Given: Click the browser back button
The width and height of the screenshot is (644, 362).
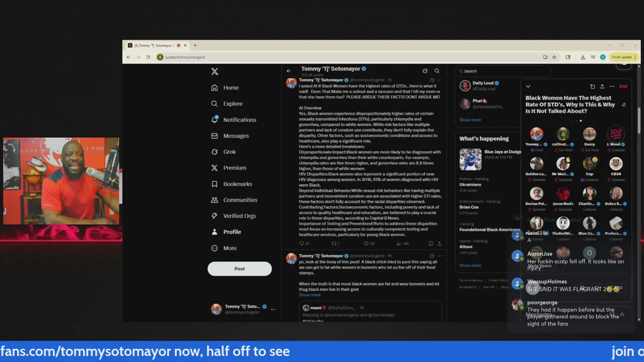Looking at the screenshot, I should 128,57.
